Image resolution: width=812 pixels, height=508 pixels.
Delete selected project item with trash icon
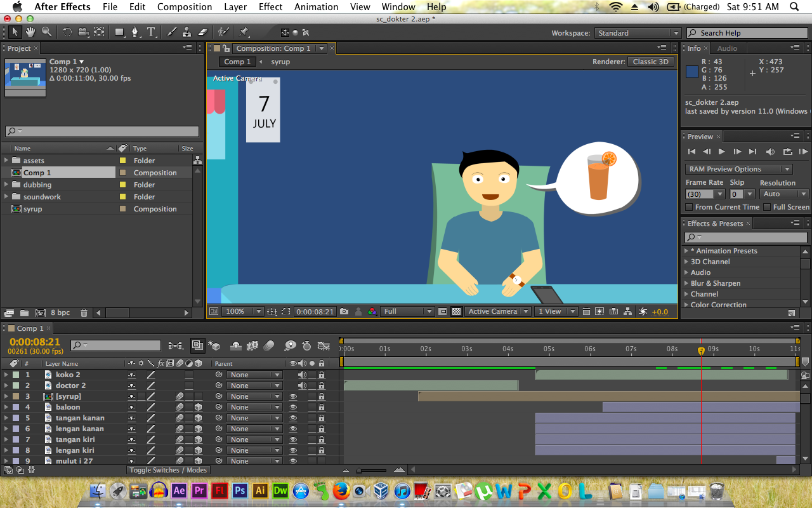click(x=84, y=313)
